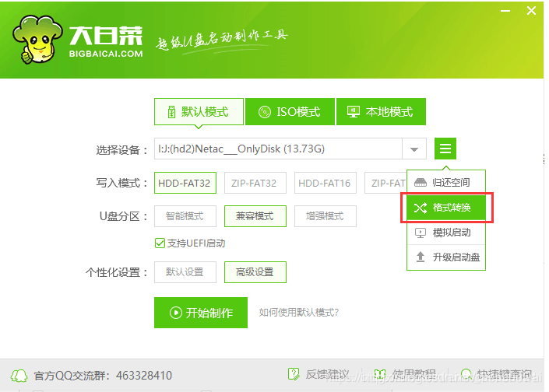Click the BIGBAICAI.COM text
Screen dimensions: 549x392
pos(106,54)
